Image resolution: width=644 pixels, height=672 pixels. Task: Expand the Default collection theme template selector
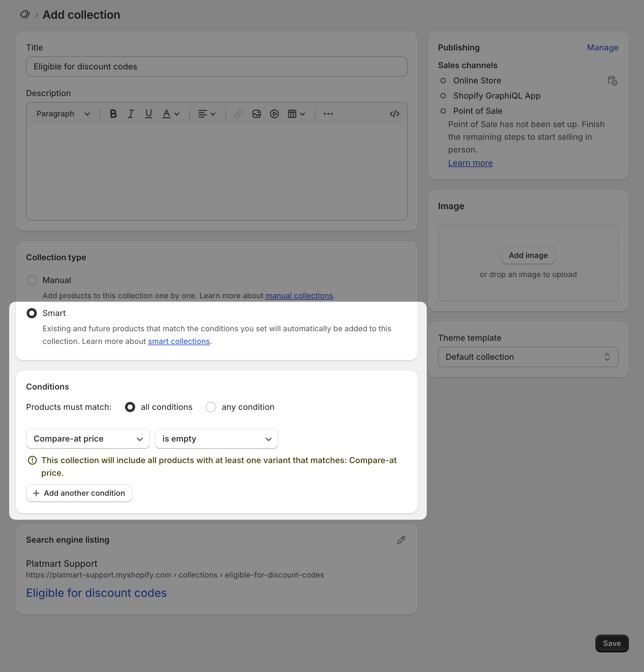(x=528, y=357)
